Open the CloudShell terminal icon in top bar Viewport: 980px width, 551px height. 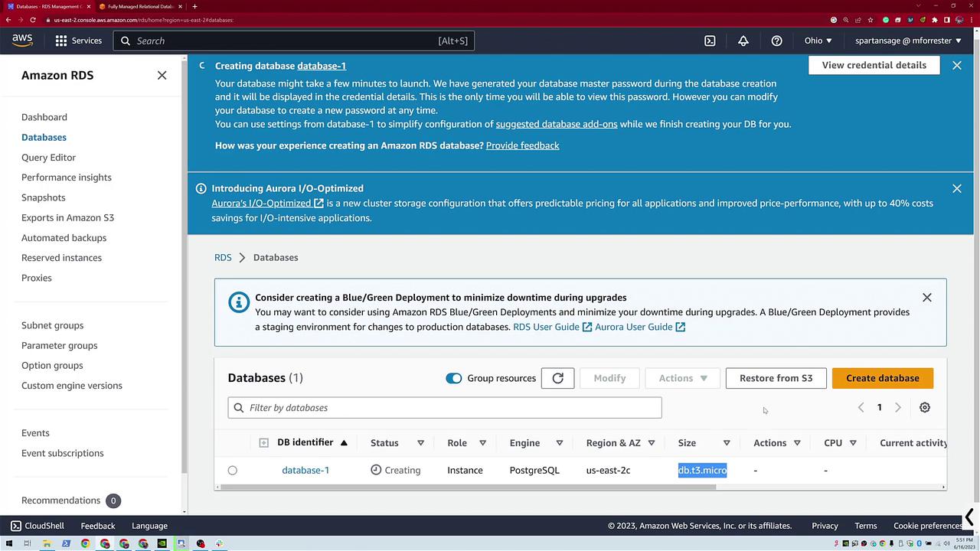pyautogui.click(x=710, y=41)
